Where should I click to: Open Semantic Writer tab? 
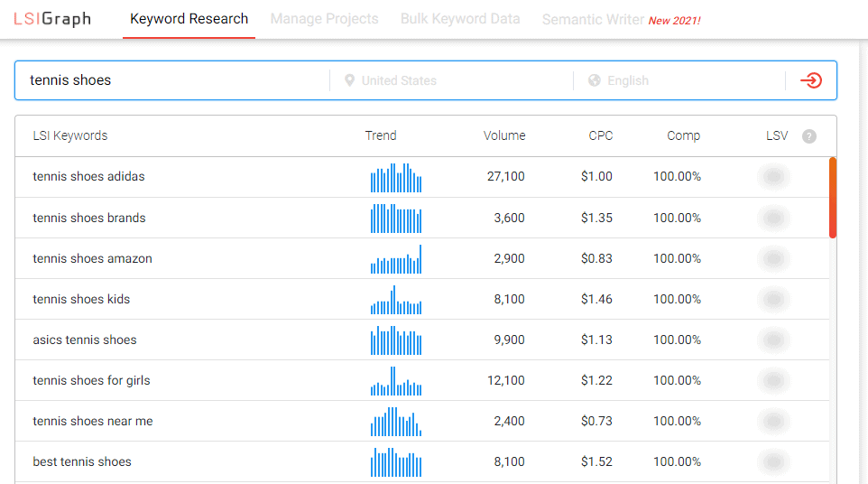[621, 20]
